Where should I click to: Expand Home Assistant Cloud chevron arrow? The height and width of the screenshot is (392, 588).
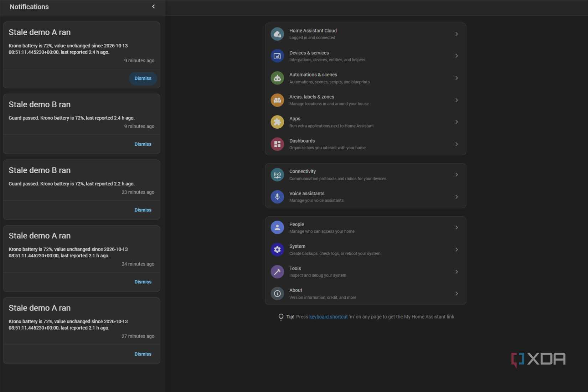point(457,34)
